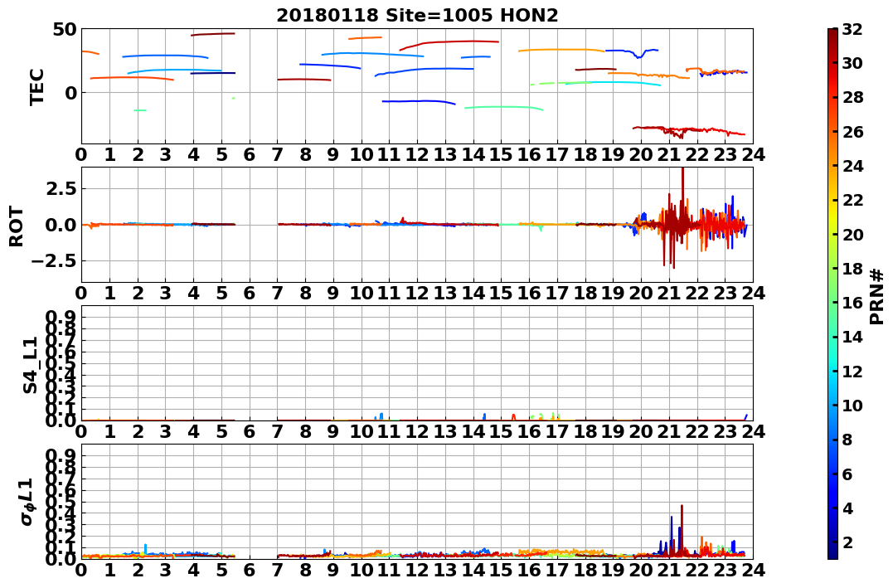Click the S4_L1 y-axis label
Viewport: 893px width, 588px height.
click(30, 365)
